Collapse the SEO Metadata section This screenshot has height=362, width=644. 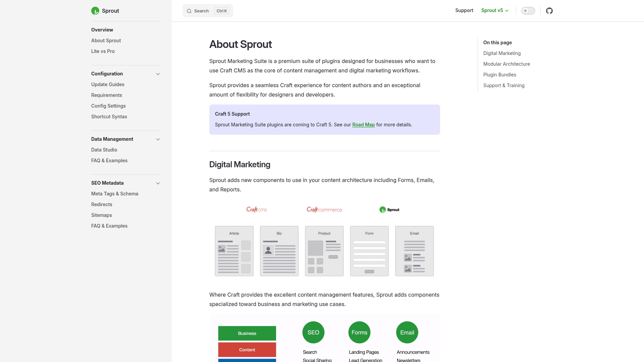pos(158,183)
